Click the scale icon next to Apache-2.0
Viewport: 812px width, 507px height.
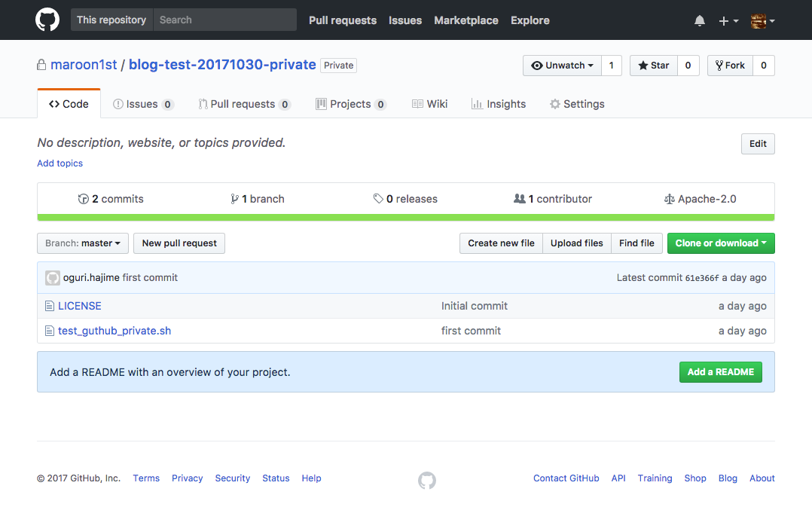point(670,198)
